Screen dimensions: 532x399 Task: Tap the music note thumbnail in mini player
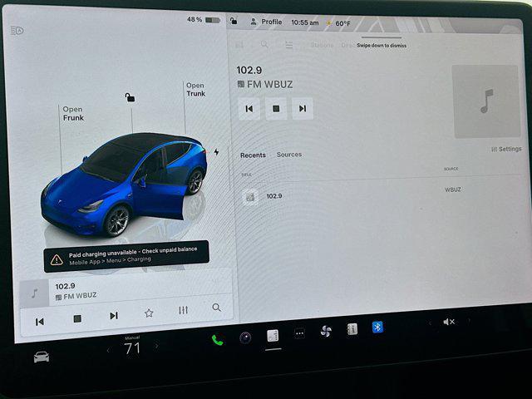point(34,293)
